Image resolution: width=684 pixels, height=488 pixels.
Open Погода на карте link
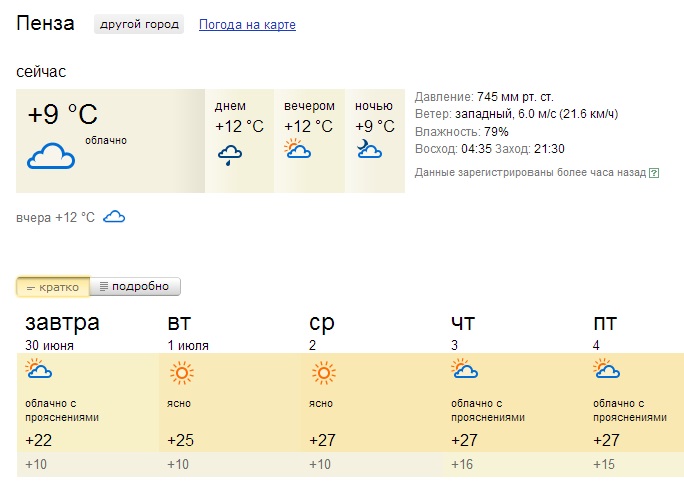pos(247,24)
